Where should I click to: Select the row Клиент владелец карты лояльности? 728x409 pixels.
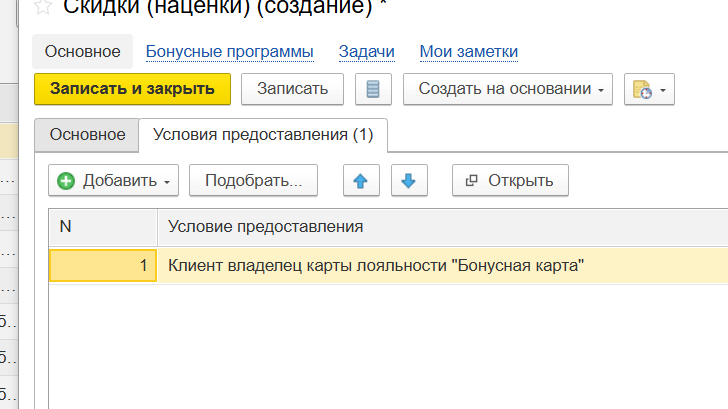pyautogui.click(x=375, y=265)
